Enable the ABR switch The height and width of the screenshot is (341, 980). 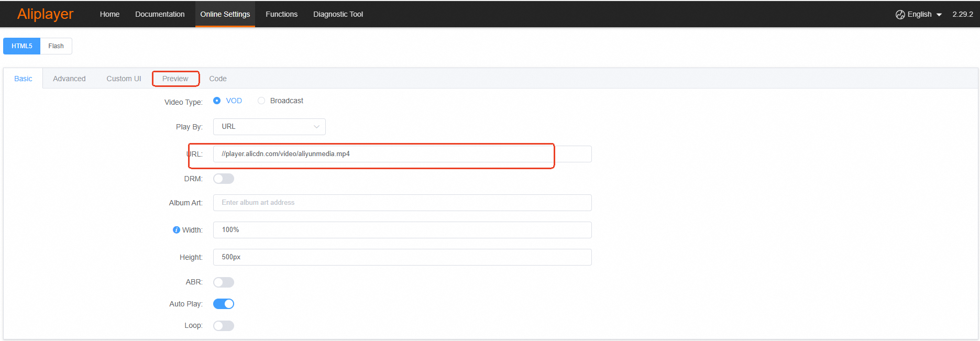pyautogui.click(x=224, y=282)
